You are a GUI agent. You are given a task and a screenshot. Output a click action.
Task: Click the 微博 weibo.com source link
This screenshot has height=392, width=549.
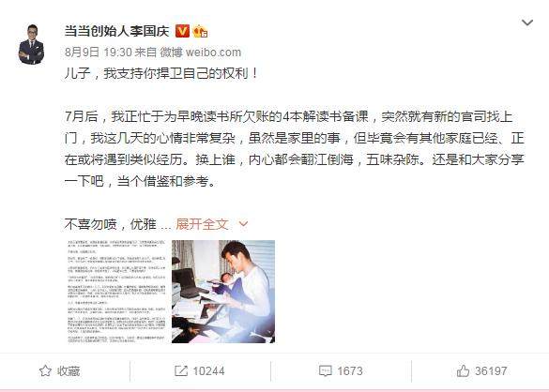tap(201, 53)
